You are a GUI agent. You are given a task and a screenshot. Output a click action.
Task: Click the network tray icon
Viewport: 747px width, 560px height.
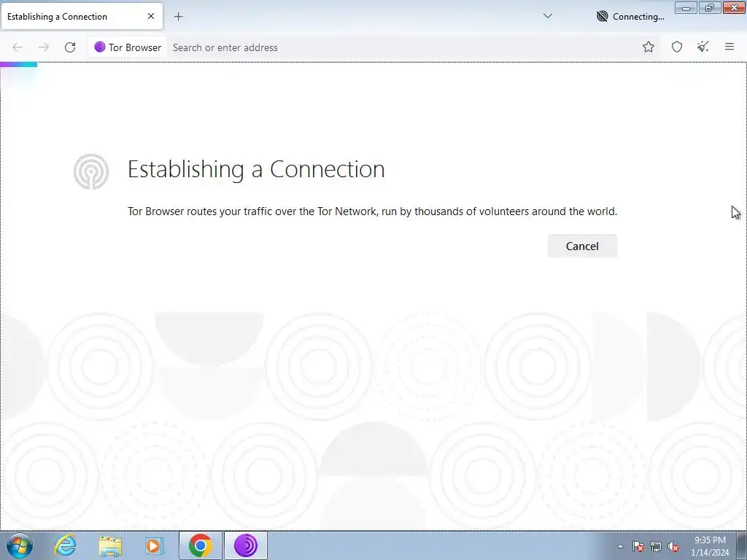click(656, 546)
